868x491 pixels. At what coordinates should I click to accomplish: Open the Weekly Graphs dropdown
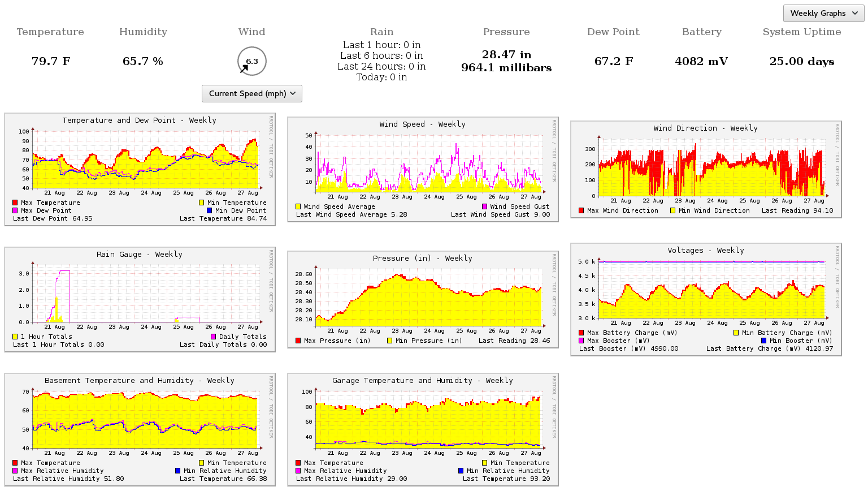tap(823, 13)
